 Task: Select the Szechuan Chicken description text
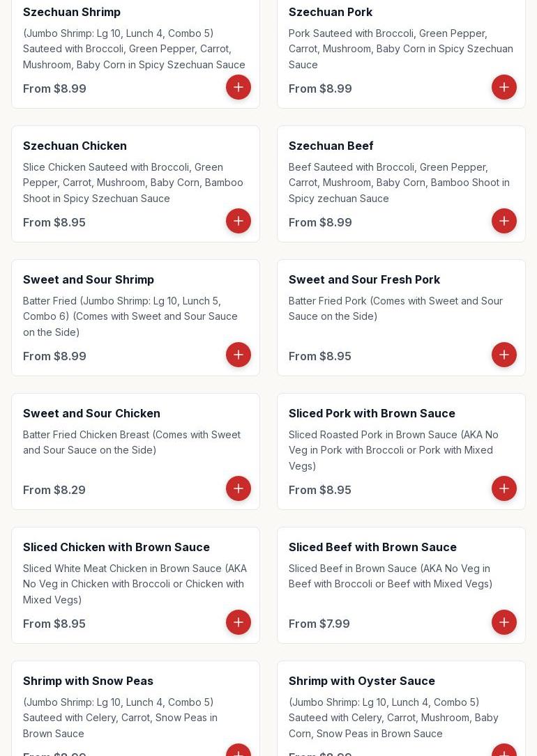(133, 183)
